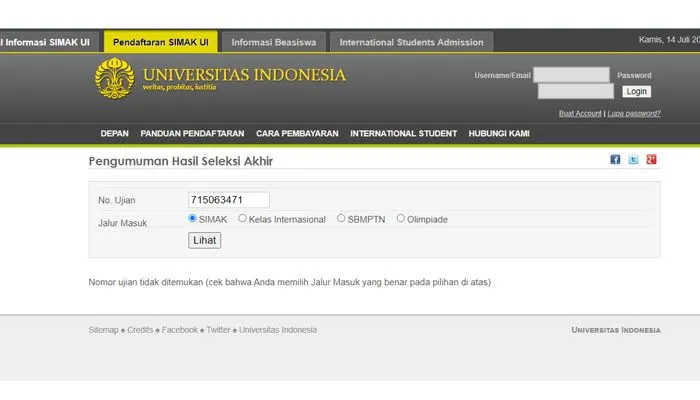The width and height of the screenshot is (700, 400).
Task: Open the Sitemap footer link
Action: coord(103,330)
